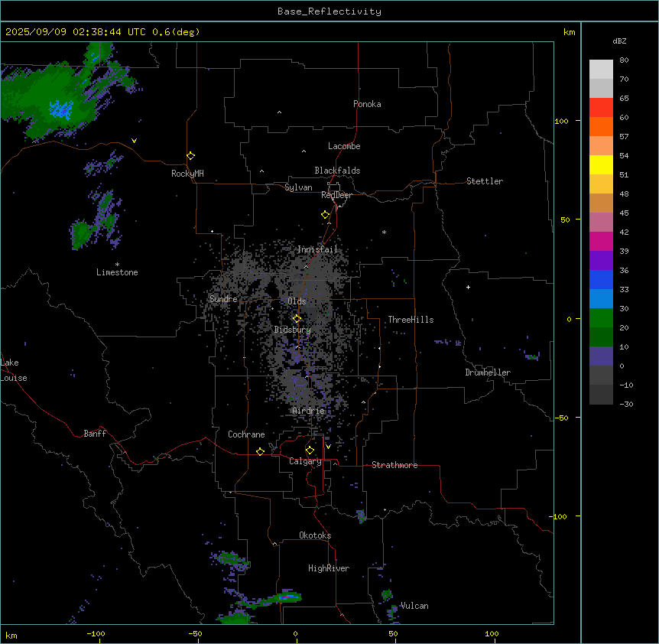
Task: Select the yellow 54 dBZ color swatch
Action: (601, 164)
